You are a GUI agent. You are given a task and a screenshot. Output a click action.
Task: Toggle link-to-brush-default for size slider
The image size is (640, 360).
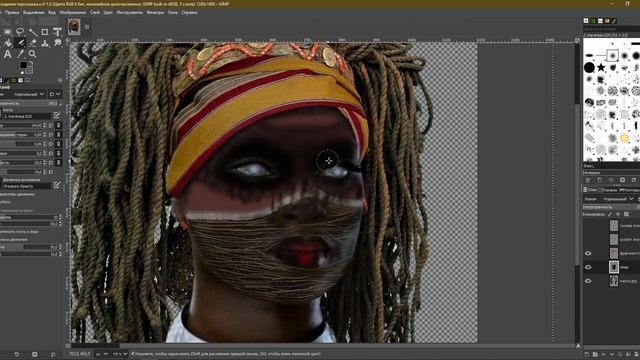(59, 125)
